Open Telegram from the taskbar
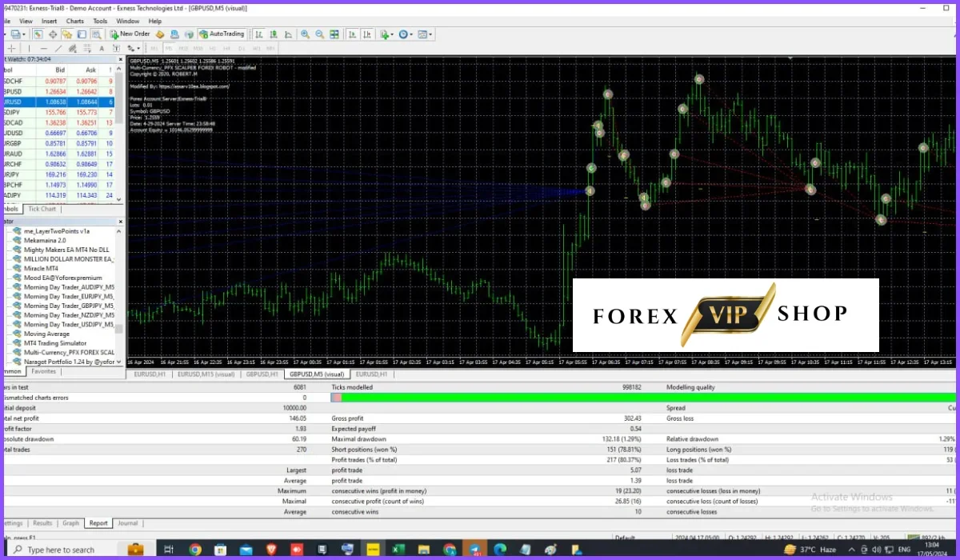This screenshot has height=560, width=960. [x=474, y=550]
